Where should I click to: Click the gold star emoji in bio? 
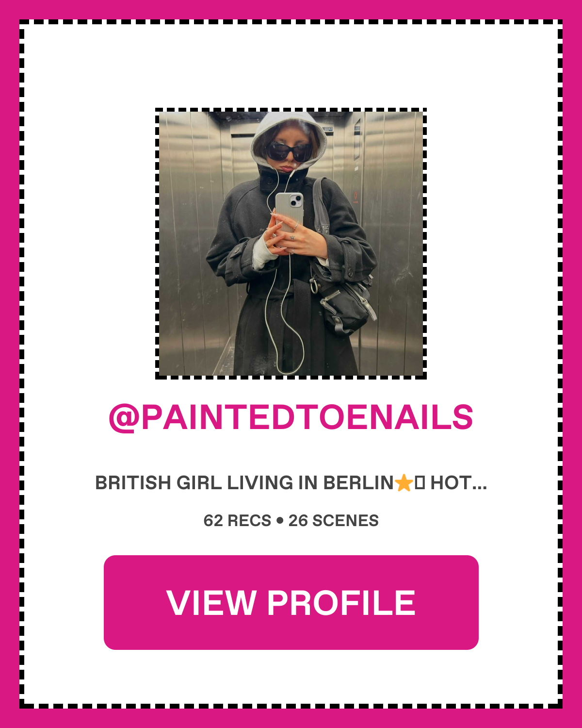click(404, 483)
